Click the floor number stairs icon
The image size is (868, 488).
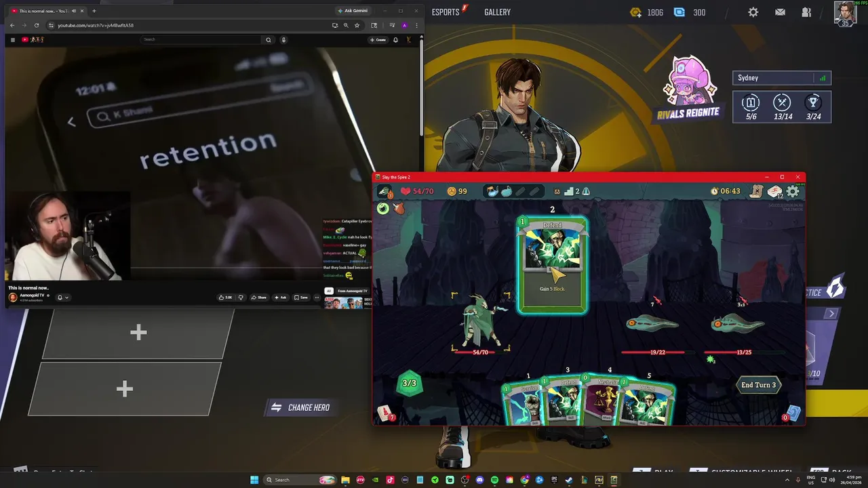coord(570,192)
